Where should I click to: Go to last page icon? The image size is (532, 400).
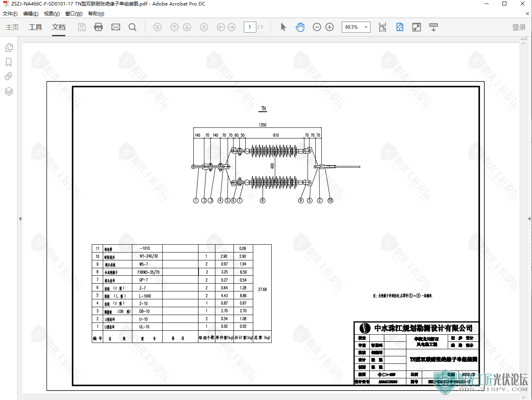click(204, 27)
